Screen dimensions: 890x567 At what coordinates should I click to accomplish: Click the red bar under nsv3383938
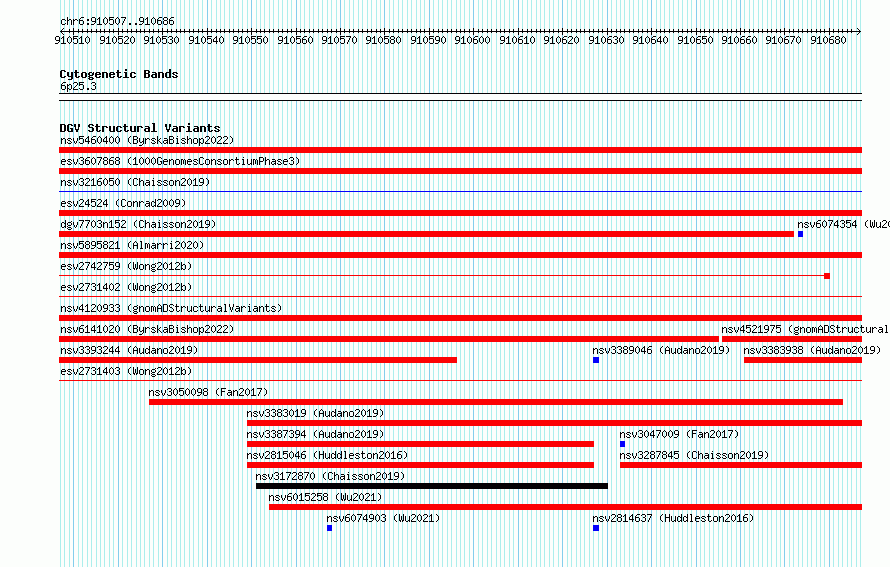pos(803,360)
